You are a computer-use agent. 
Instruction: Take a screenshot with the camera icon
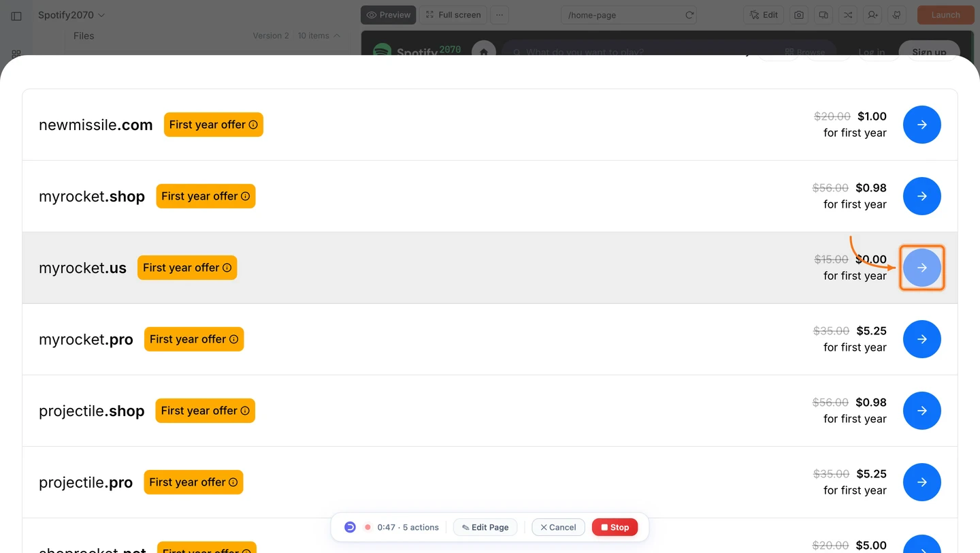click(798, 14)
